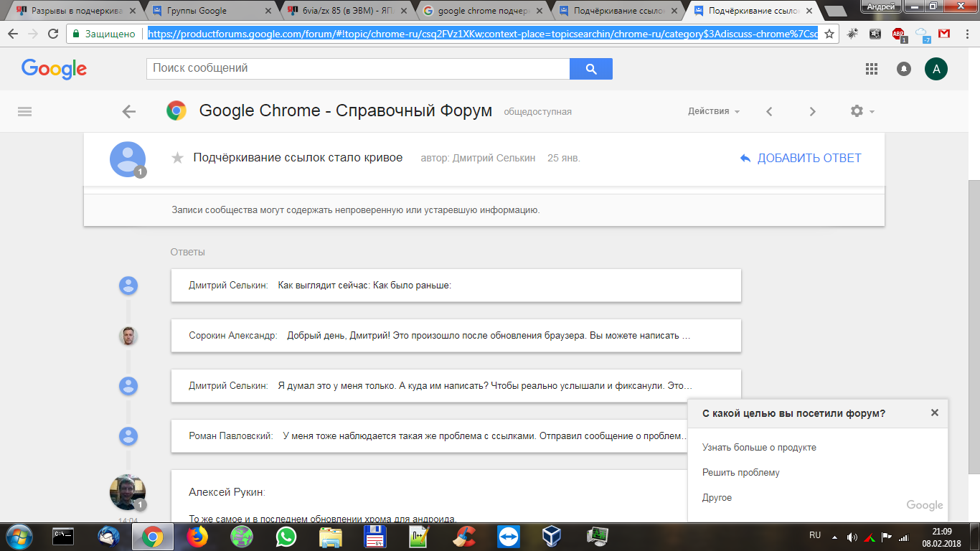
Task: Return to topic list with back arrow
Action: [x=128, y=111]
